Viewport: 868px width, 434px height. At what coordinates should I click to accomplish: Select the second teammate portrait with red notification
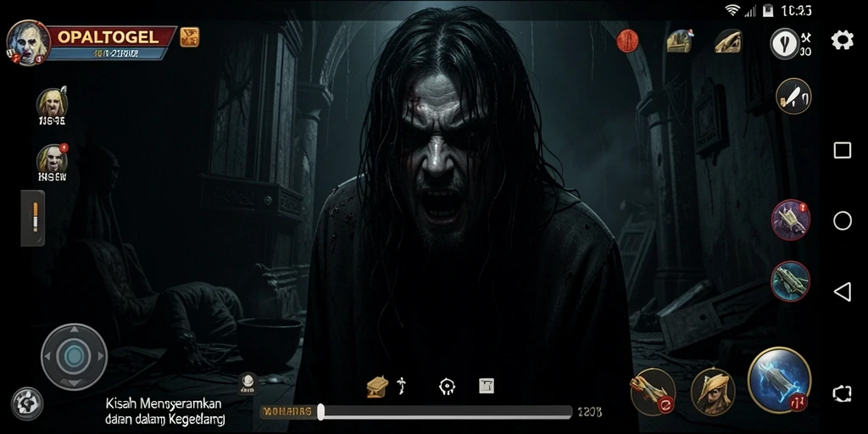click(52, 159)
